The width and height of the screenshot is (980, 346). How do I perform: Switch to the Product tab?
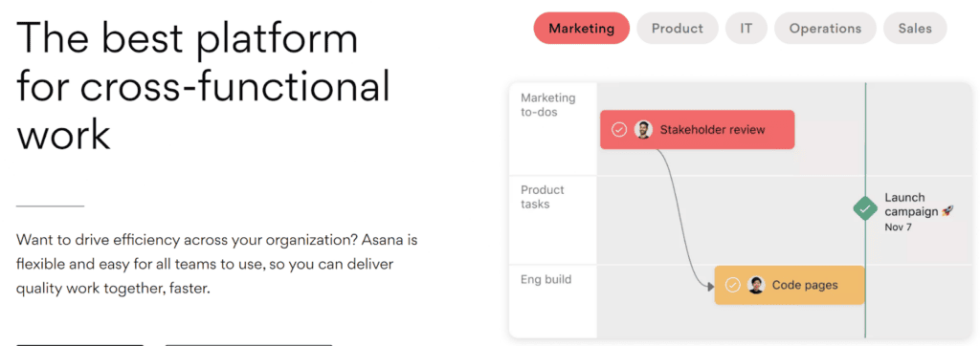[x=677, y=28]
